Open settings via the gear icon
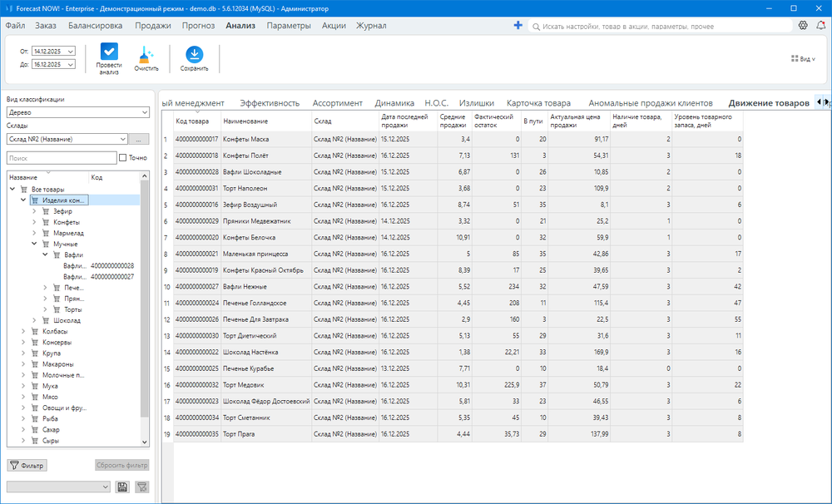Image resolution: width=832 pixels, height=504 pixels. coord(803,26)
